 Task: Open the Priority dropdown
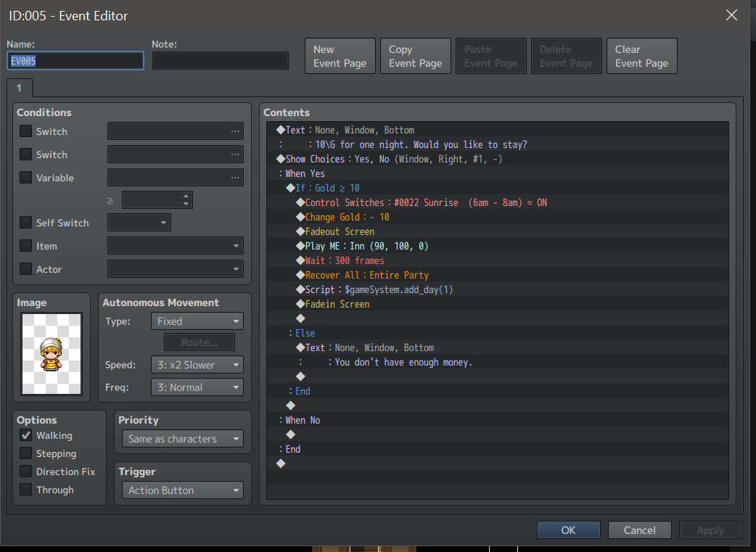(x=182, y=439)
